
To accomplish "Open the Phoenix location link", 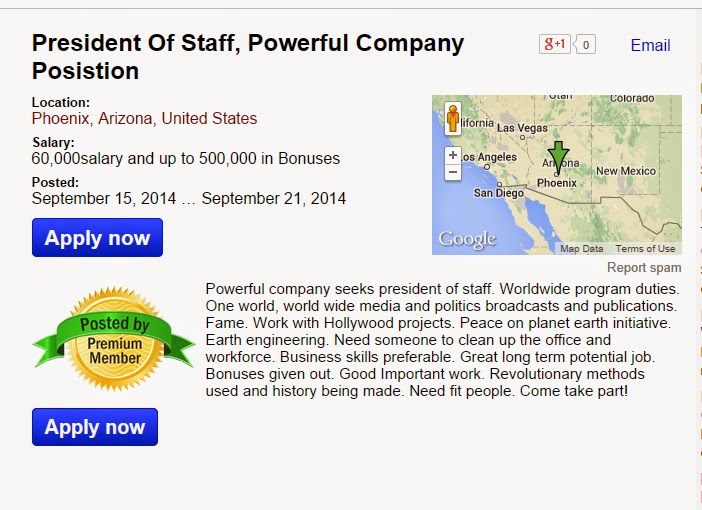I will [60, 119].
